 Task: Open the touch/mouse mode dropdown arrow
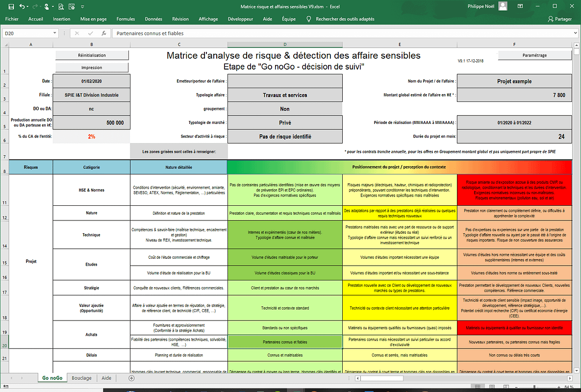coord(52,7)
